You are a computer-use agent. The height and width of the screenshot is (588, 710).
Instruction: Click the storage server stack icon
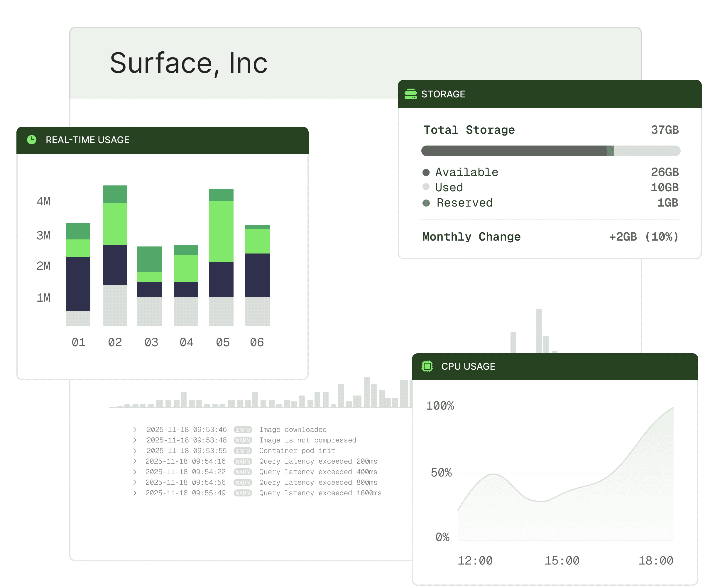(410, 94)
